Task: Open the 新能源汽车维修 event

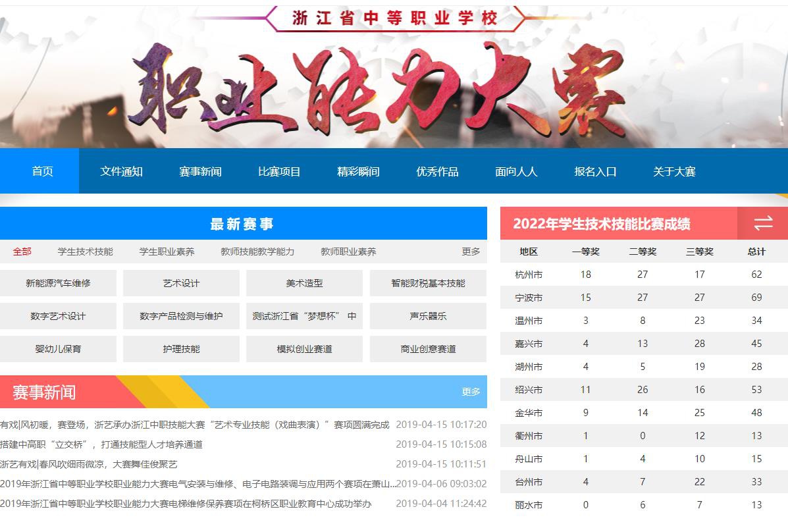Action: (59, 283)
